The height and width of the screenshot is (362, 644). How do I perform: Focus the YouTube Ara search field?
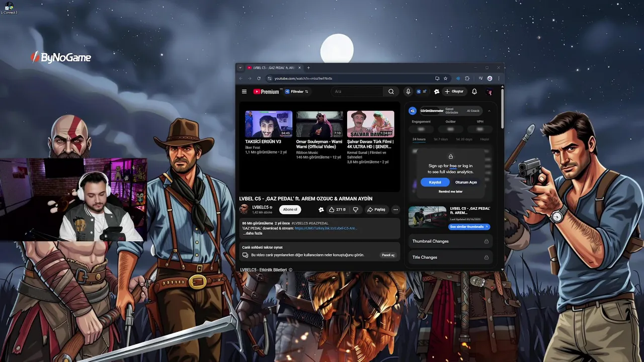pos(358,92)
